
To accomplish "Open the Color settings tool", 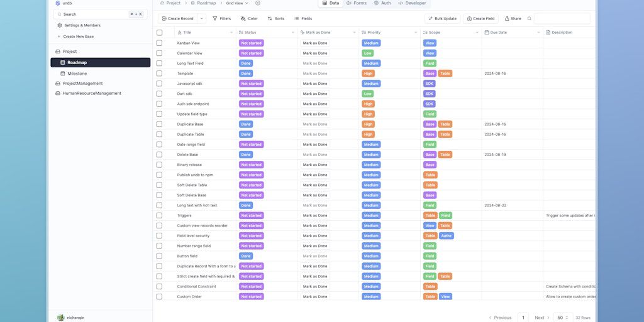I will click(x=248, y=19).
